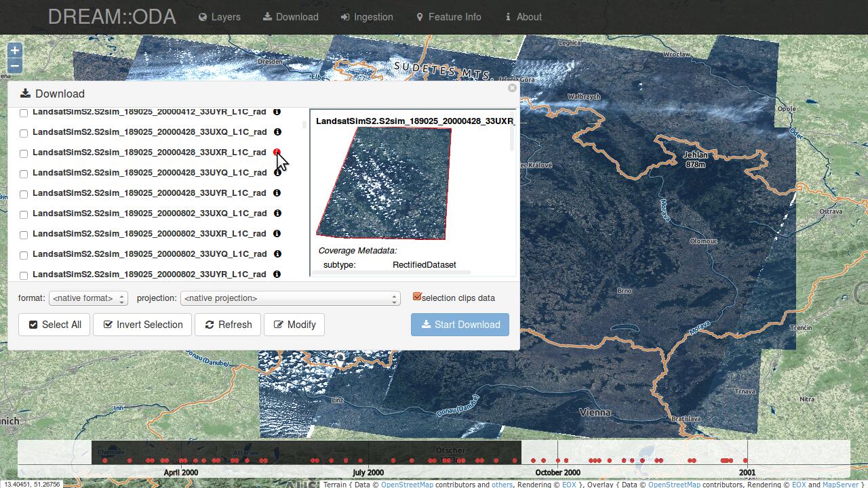Open the About menu

click(523, 17)
